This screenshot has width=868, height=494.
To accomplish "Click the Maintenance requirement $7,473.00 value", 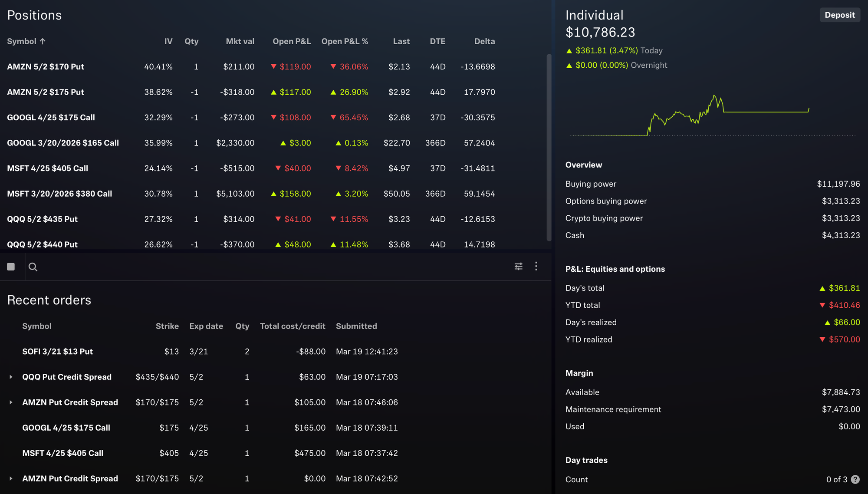I will [x=841, y=409].
